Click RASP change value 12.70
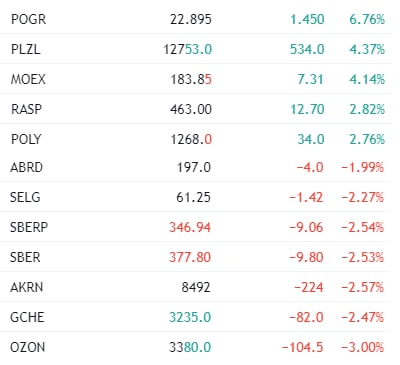This screenshot has height=365, width=400. 307,109
